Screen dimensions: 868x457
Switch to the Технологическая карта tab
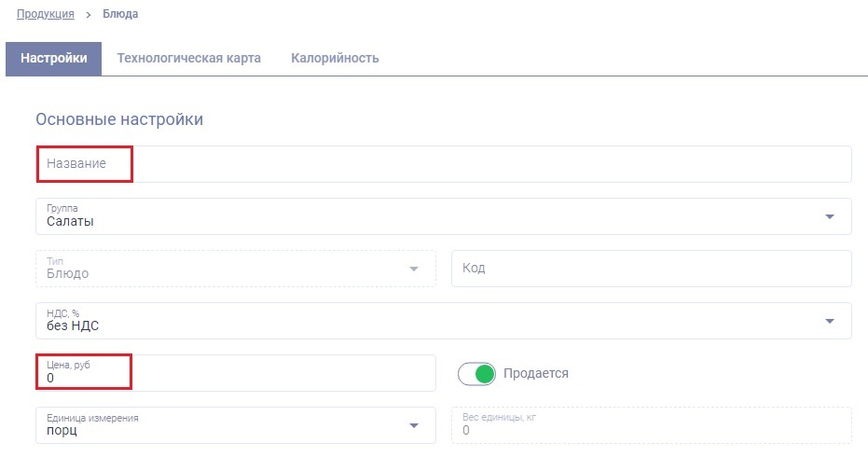point(188,58)
